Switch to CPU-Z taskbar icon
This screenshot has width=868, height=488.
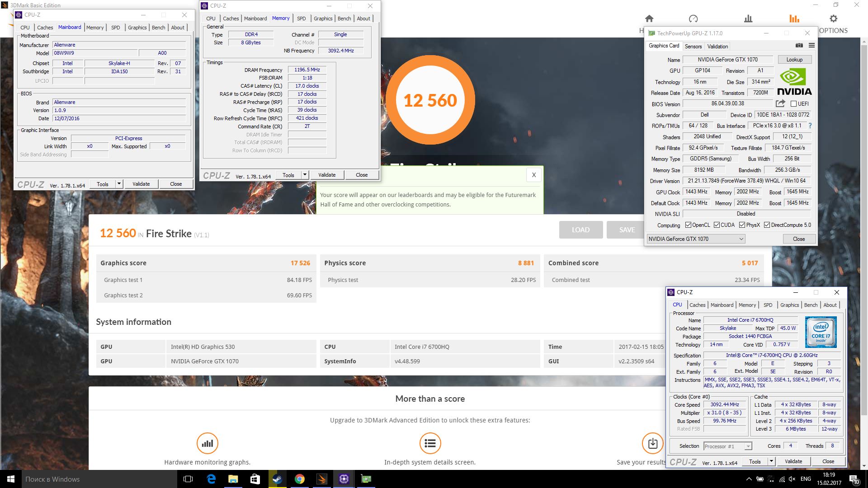coord(344,479)
